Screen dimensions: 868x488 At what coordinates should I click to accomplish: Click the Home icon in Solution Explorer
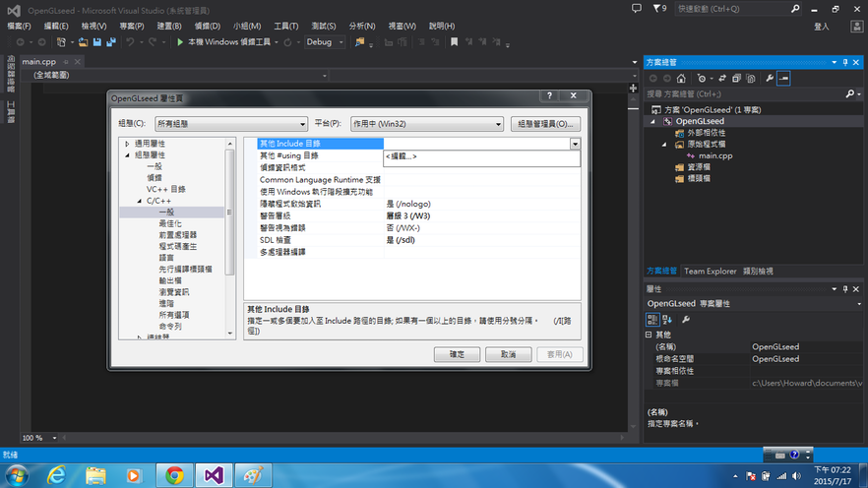(x=681, y=79)
